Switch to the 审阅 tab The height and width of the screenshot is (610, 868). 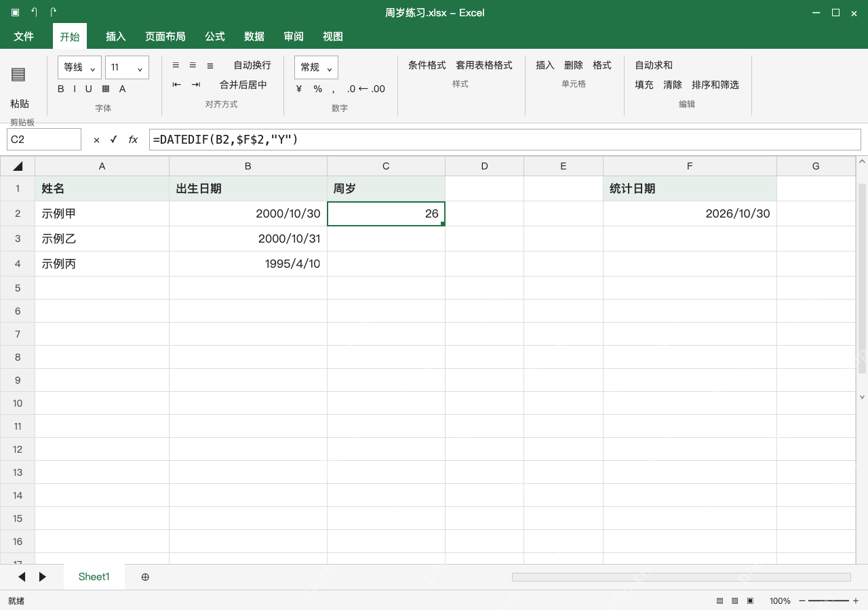[x=294, y=37]
